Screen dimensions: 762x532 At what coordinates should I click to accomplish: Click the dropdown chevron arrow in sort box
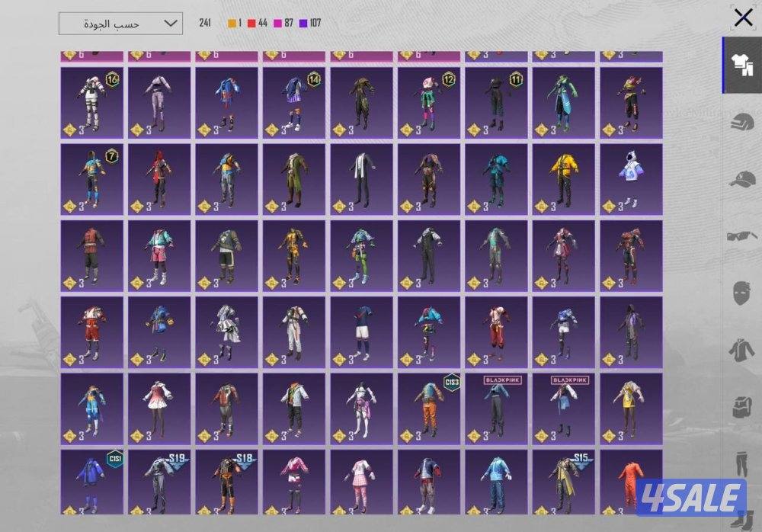click(x=170, y=24)
